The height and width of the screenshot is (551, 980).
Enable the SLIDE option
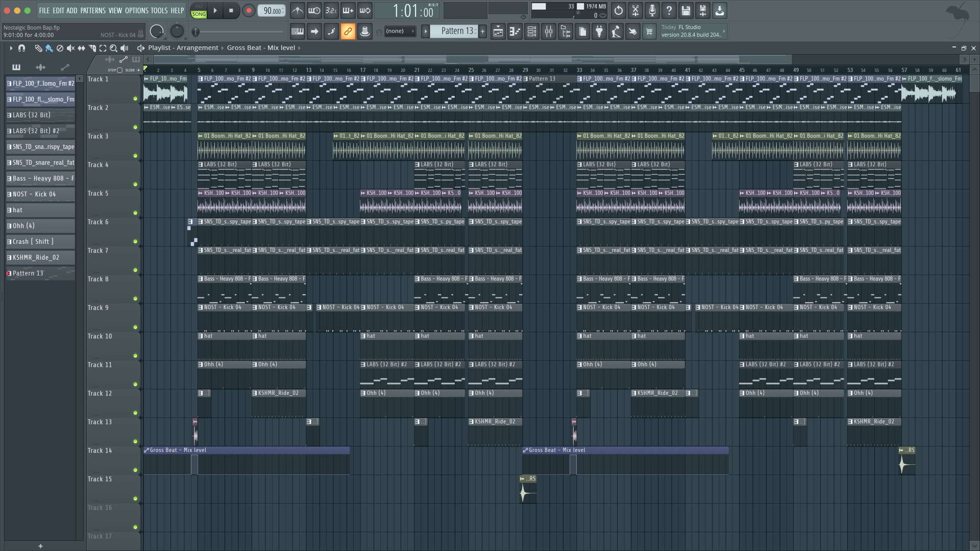(x=138, y=70)
